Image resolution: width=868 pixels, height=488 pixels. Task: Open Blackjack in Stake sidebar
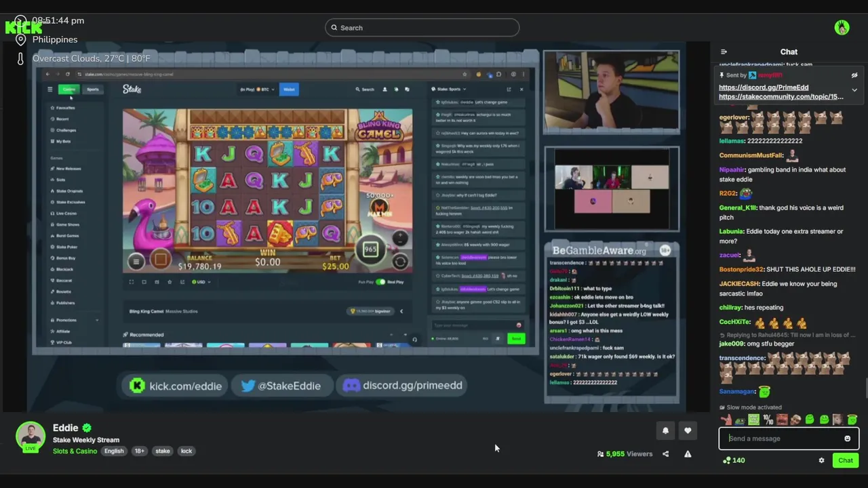[x=62, y=269]
